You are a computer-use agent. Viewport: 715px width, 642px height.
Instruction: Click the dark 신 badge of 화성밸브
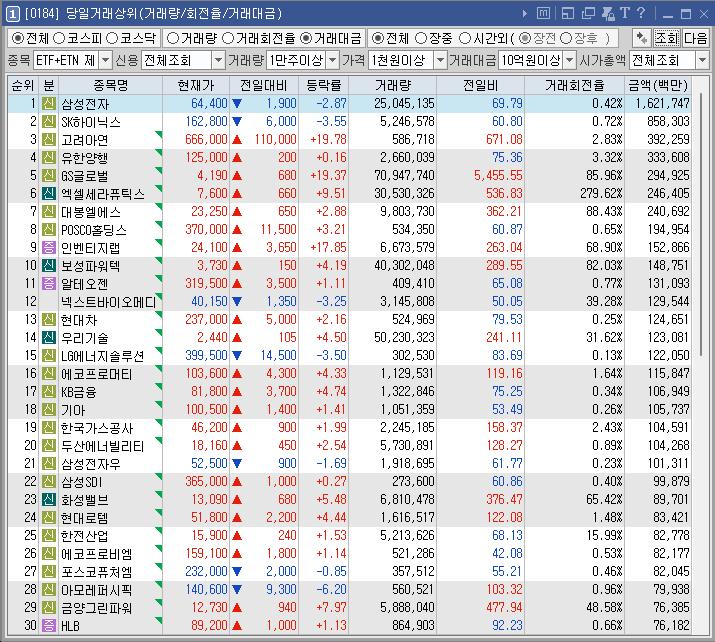coord(49,499)
